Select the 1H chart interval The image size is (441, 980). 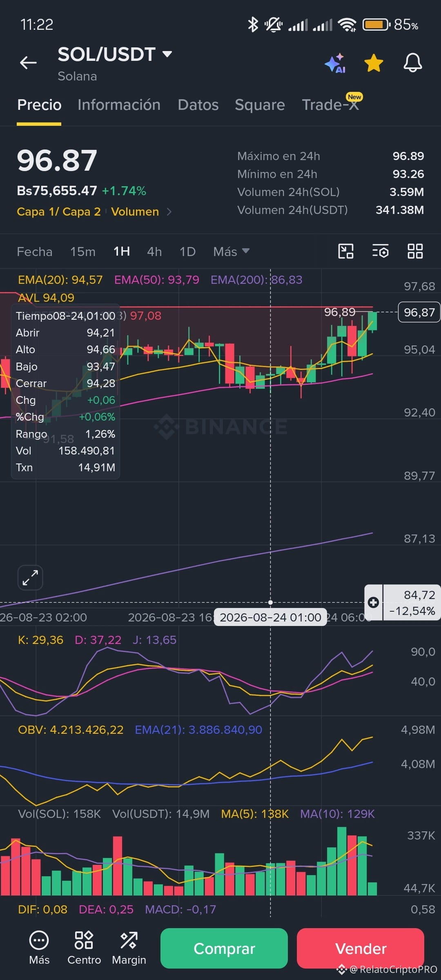tap(122, 252)
